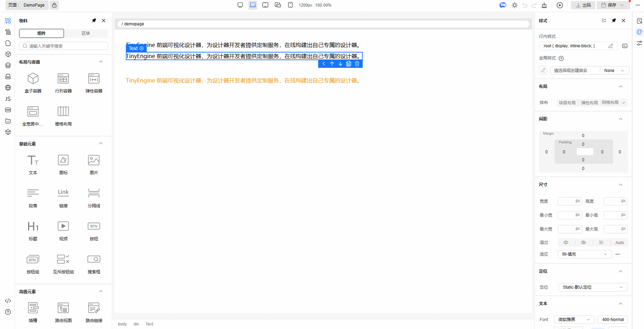Open the page management sidebar icon
Screen dimensions: 644x329
pyautogui.click(x=8, y=43)
